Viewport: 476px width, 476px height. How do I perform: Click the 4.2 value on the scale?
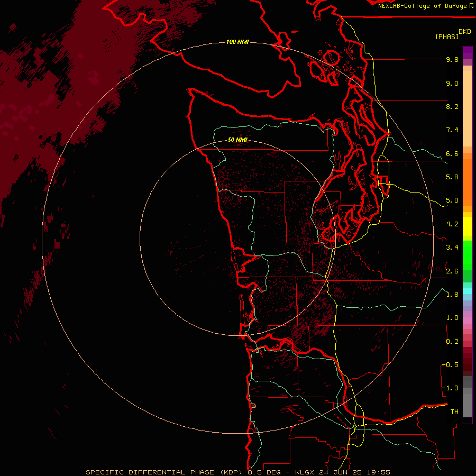coord(452,224)
